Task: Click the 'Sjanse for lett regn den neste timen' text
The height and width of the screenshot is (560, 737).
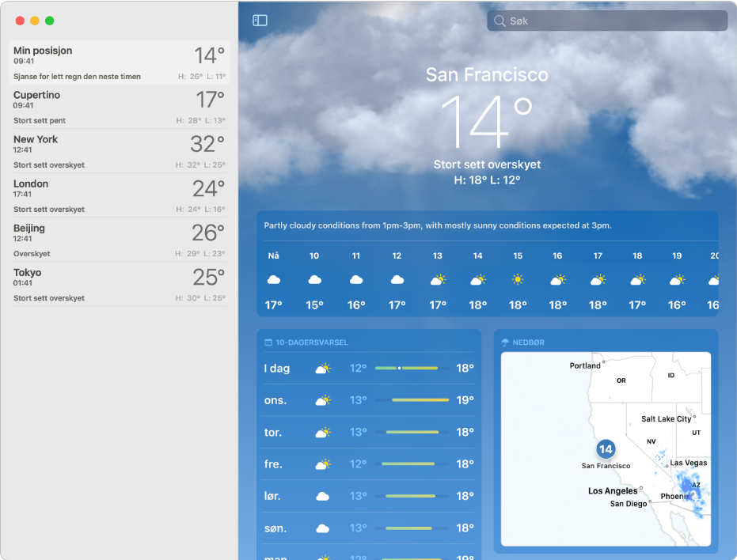Action: point(77,77)
